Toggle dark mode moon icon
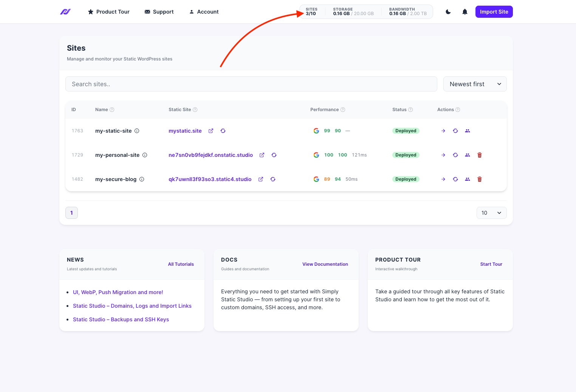Screen dimensions: 576x392 coord(448,12)
